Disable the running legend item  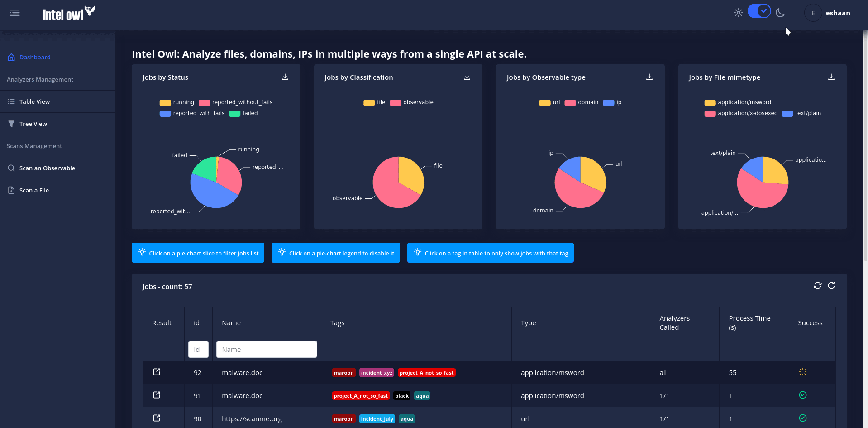pos(176,102)
